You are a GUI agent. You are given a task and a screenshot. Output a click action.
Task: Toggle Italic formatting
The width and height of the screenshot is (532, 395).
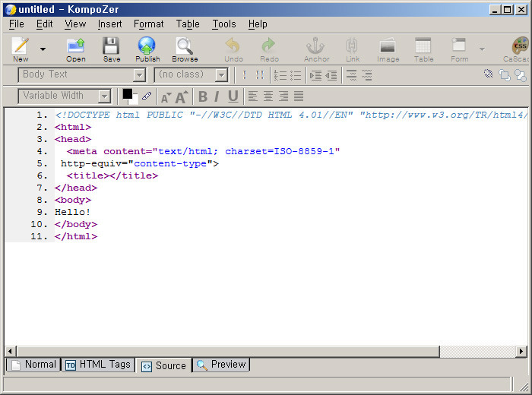[x=217, y=96]
